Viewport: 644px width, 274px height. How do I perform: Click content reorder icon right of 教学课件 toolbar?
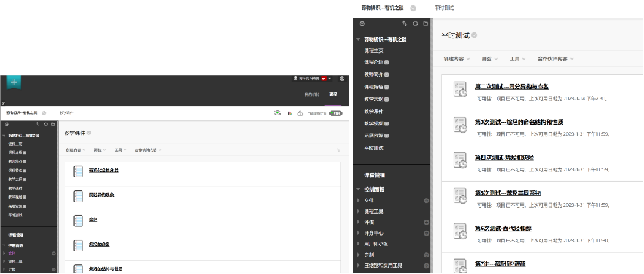[x=338, y=150]
